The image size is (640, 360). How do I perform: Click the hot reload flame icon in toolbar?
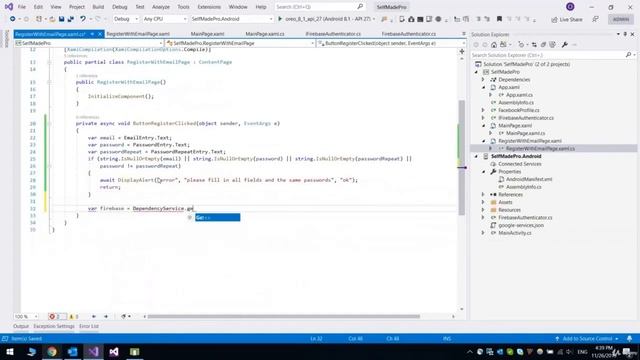(384, 19)
